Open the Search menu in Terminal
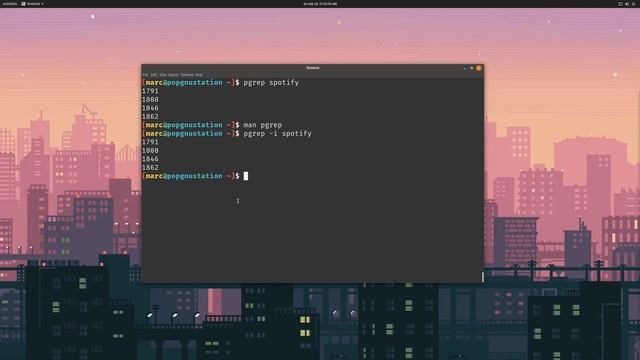 tap(173, 75)
